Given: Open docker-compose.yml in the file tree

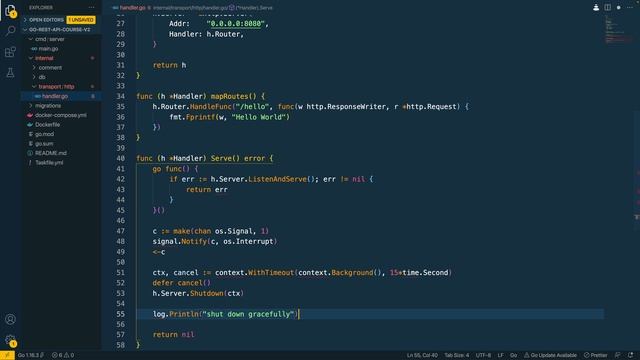Looking at the screenshot, I should click(60, 115).
